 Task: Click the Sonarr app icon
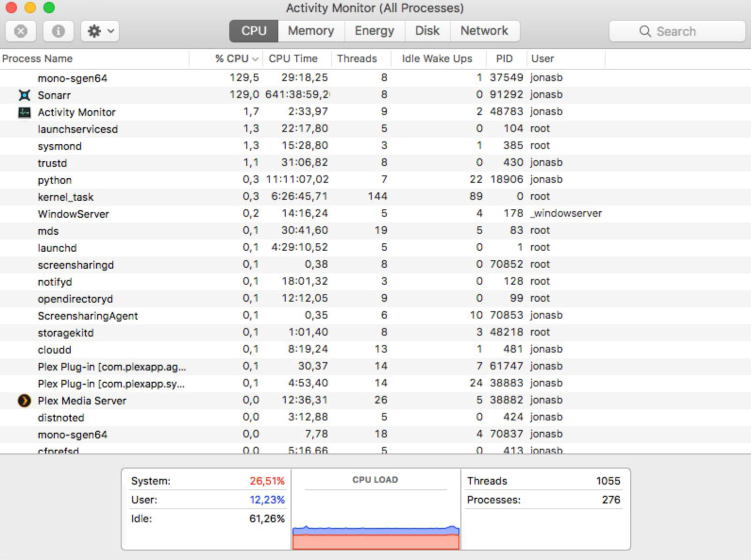(24, 95)
